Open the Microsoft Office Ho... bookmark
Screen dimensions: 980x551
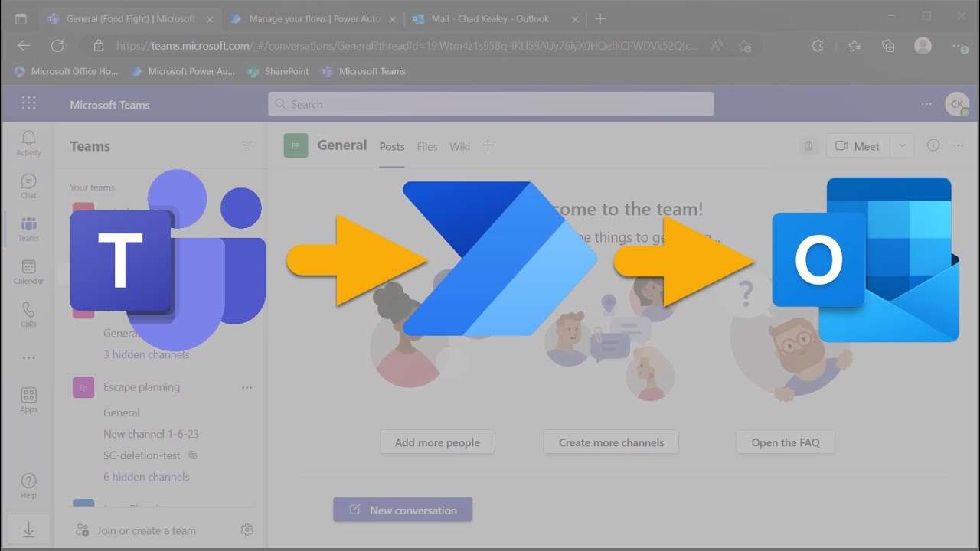66,71
